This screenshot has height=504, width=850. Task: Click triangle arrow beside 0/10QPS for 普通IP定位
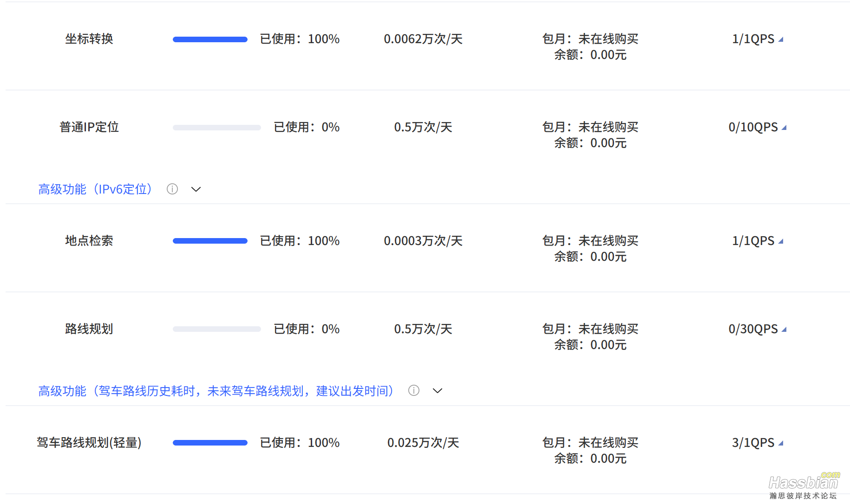pyautogui.click(x=784, y=128)
